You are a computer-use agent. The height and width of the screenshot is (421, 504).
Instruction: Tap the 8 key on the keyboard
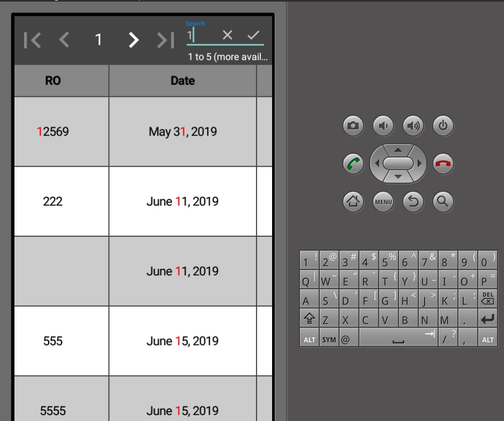click(x=448, y=260)
